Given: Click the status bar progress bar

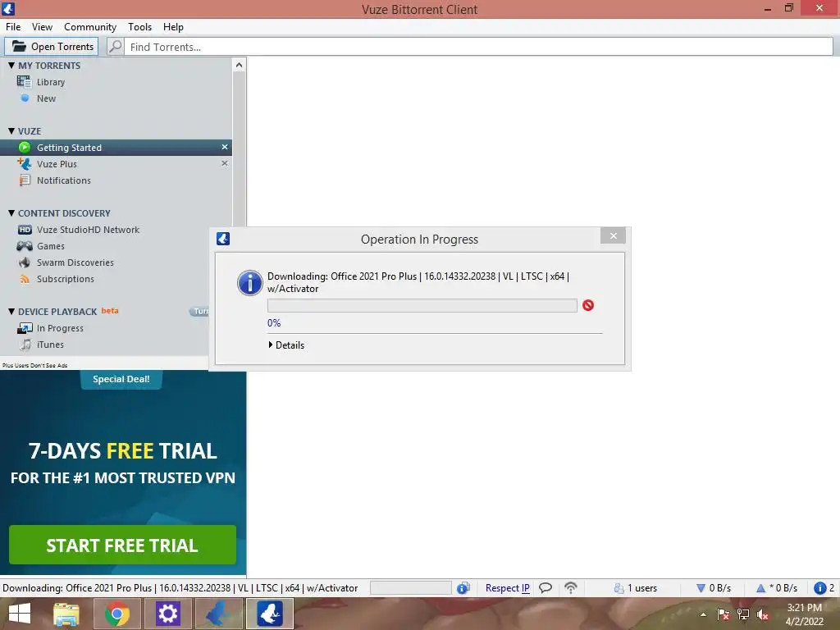Looking at the screenshot, I should pos(411,588).
